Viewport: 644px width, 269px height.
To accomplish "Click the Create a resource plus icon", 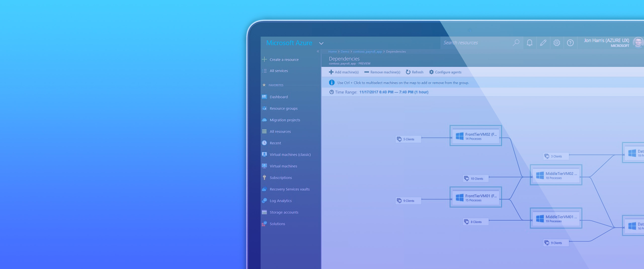I will [264, 59].
